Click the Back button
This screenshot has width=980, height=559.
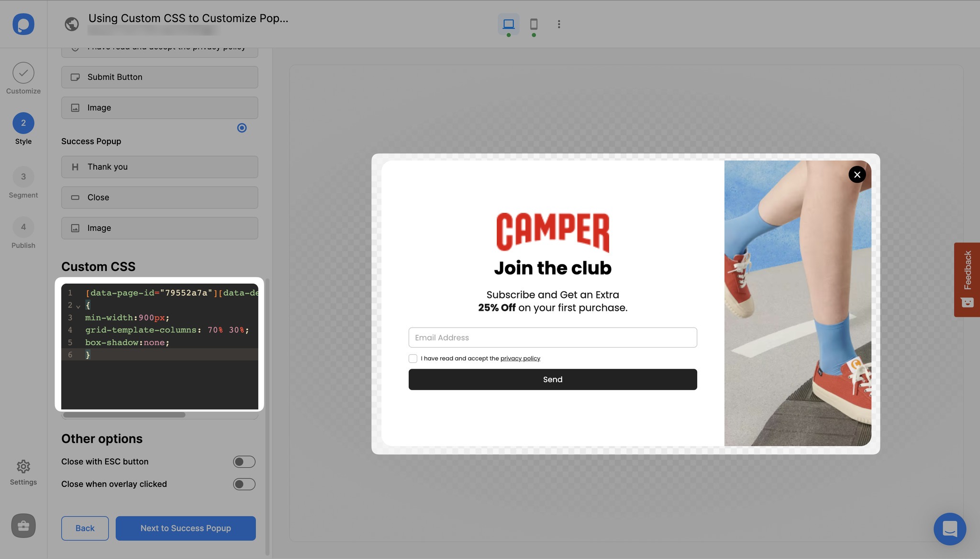[84, 528]
